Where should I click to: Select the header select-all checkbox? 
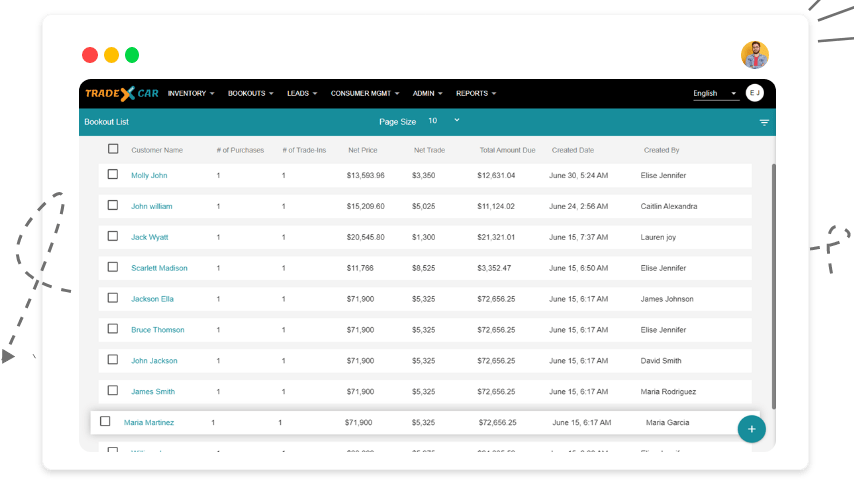pyautogui.click(x=113, y=149)
